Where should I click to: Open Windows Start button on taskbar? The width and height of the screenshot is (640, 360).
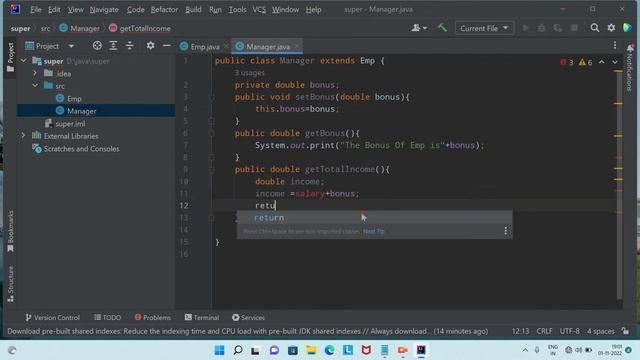[219, 350]
